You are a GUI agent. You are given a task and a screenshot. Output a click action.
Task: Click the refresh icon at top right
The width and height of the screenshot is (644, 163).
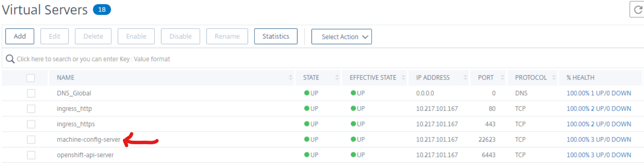(x=638, y=10)
